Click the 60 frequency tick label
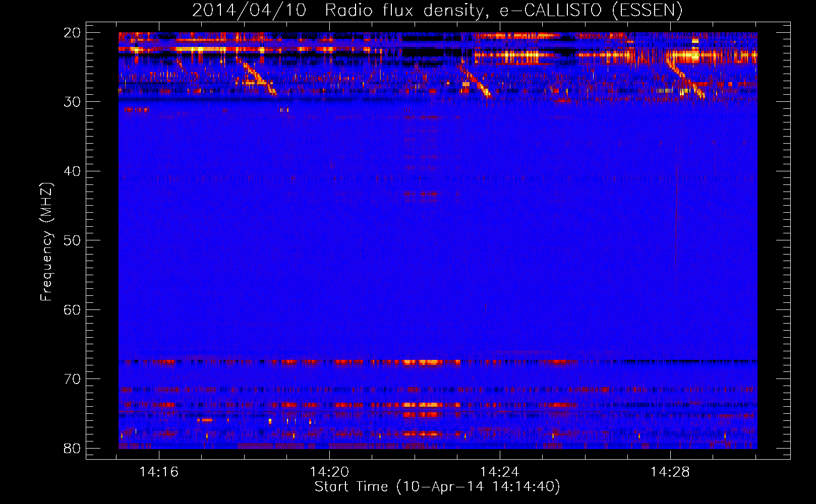The image size is (816, 504). click(x=72, y=310)
